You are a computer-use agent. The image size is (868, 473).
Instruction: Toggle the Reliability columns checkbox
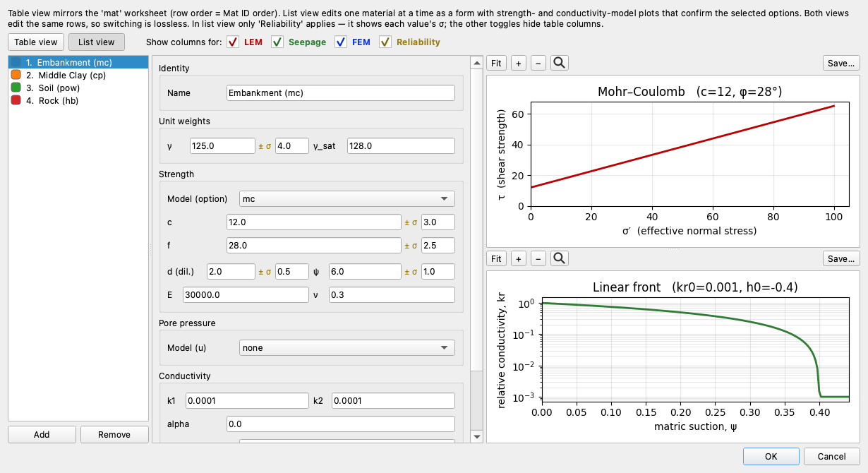click(385, 42)
